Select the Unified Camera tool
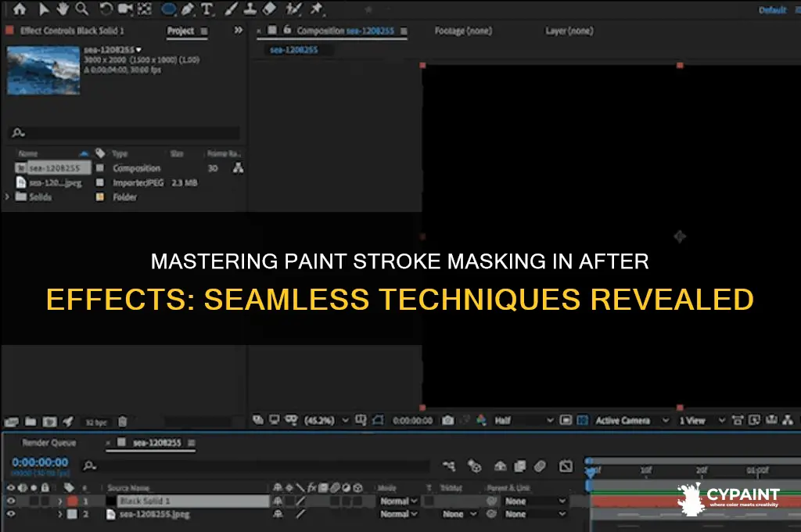Image resolution: width=801 pixels, height=532 pixels. click(124, 9)
